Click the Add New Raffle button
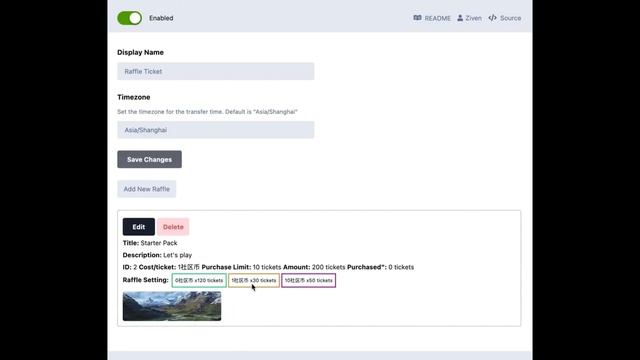 (147, 189)
